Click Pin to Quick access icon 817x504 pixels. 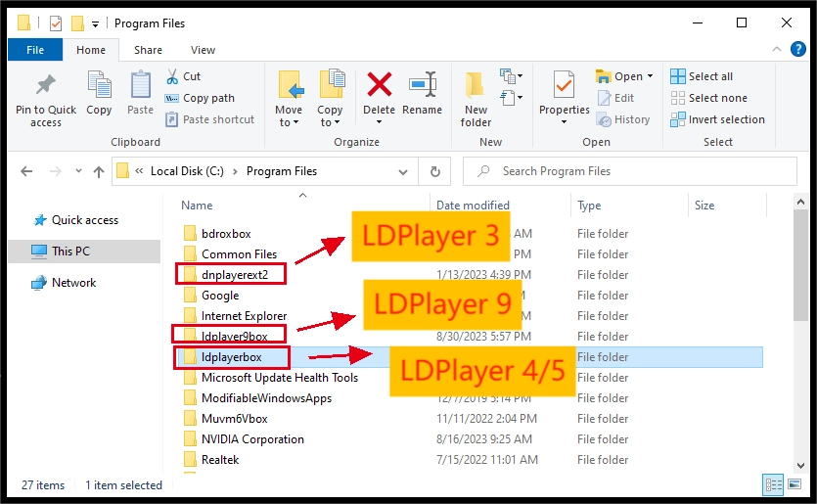tap(45, 84)
